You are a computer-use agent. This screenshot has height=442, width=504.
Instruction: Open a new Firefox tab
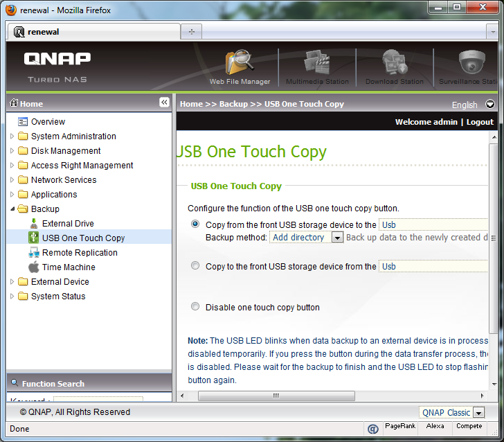(192, 32)
